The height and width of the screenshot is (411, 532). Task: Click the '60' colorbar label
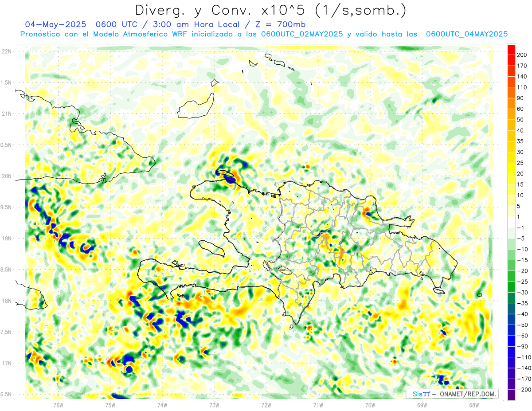521,109
